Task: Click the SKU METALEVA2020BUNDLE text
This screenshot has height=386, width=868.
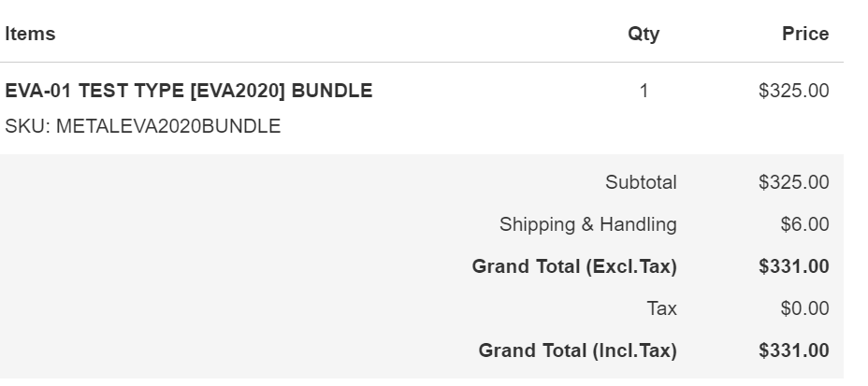Action: point(143,126)
